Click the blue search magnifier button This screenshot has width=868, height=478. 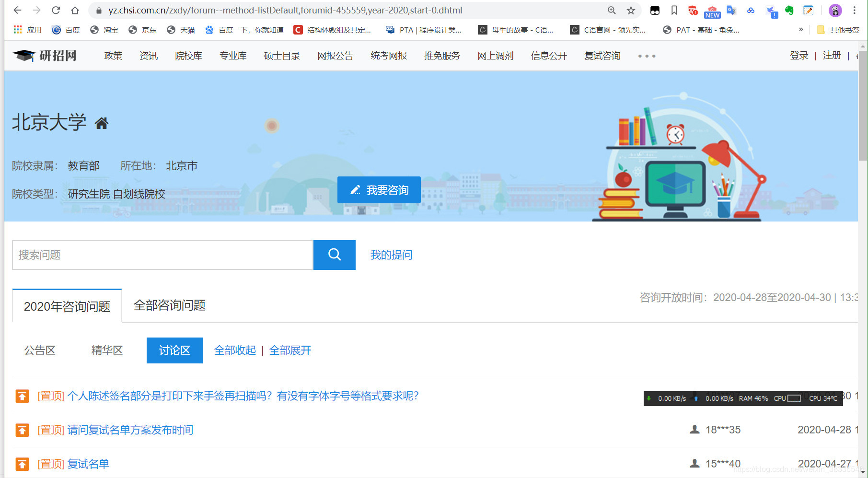click(x=335, y=255)
